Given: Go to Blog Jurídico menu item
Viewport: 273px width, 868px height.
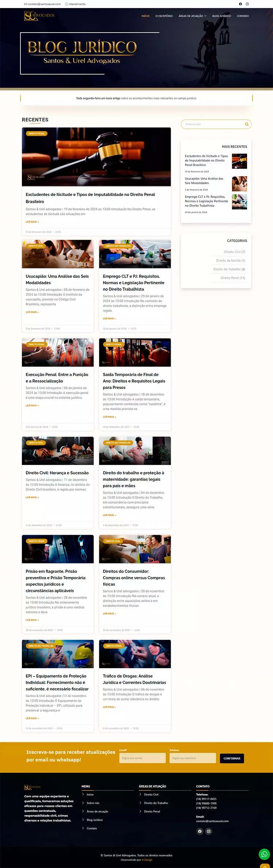Looking at the screenshot, I should tap(221, 16).
